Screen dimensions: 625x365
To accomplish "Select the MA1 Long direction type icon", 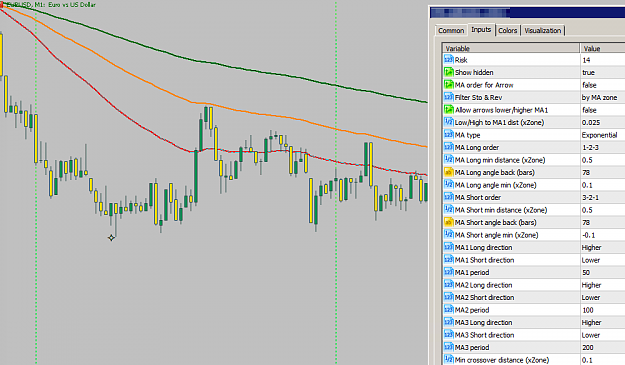I will [448, 247].
